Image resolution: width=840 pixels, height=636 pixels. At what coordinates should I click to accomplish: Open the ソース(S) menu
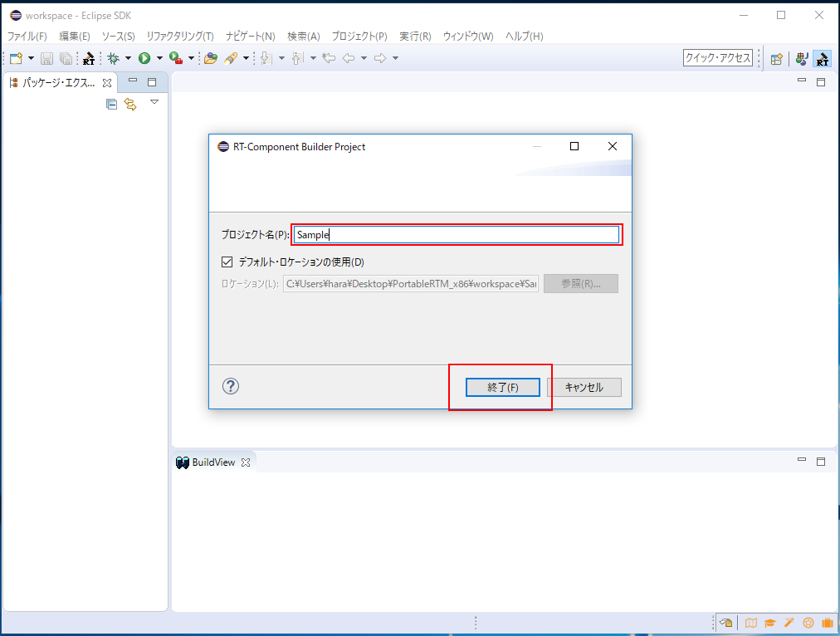119,36
